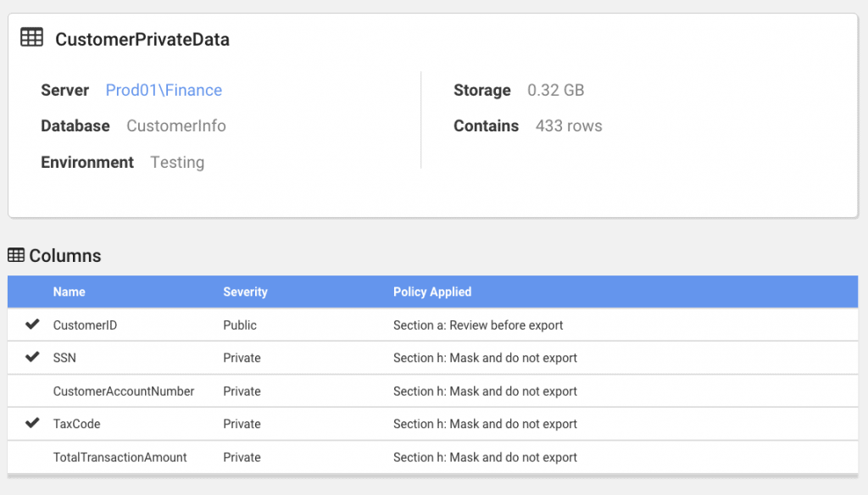This screenshot has width=868, height=495.
Task: Sort by the Name column header
Action: coord(69,292)
